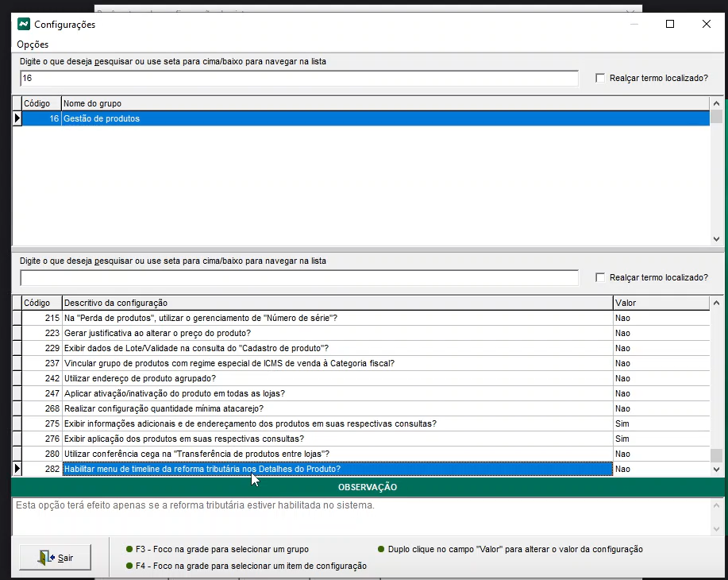Maximize the Configurações window
The height and width of the screenshot is (580, 728).
point(669,24)
